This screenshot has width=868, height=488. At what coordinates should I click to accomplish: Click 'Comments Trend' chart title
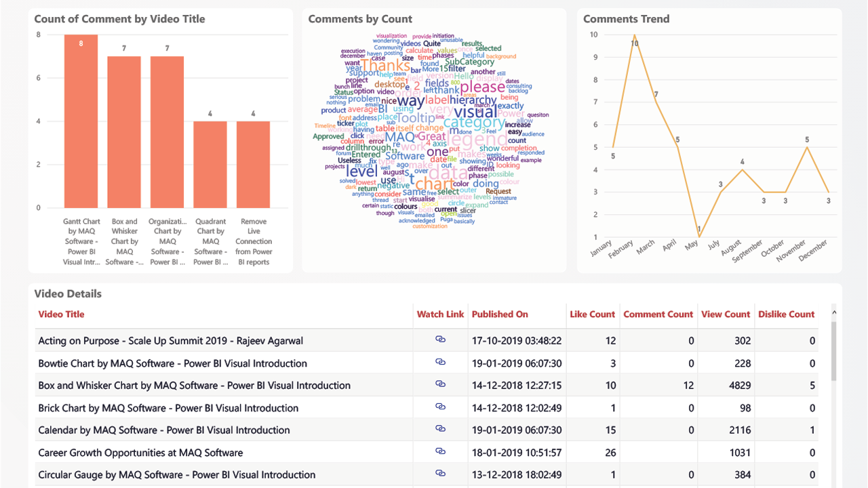tap(626, 19)
